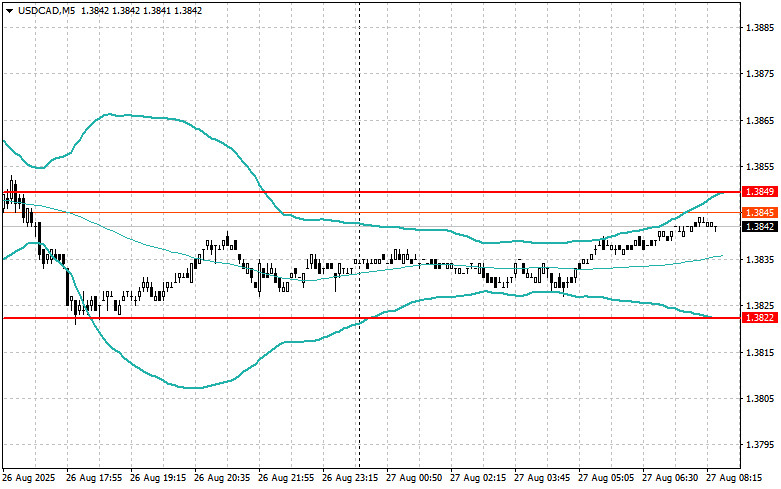
Task: Click the 1.3865 price scale value
Action: [760, 121]
